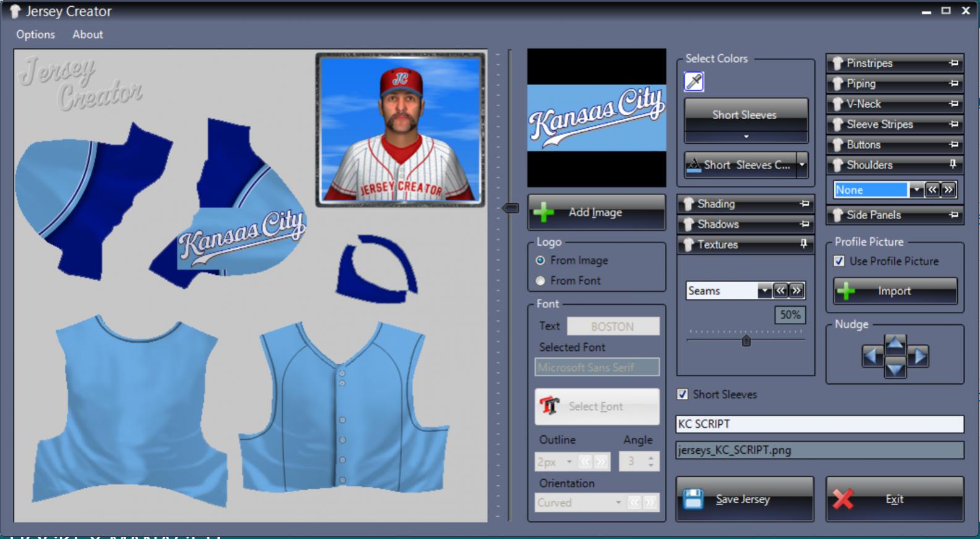Image resolution: width=980 pixels, height=539 pixels.
Task: Click the Kansas City logo preview image
Action: 597,118
